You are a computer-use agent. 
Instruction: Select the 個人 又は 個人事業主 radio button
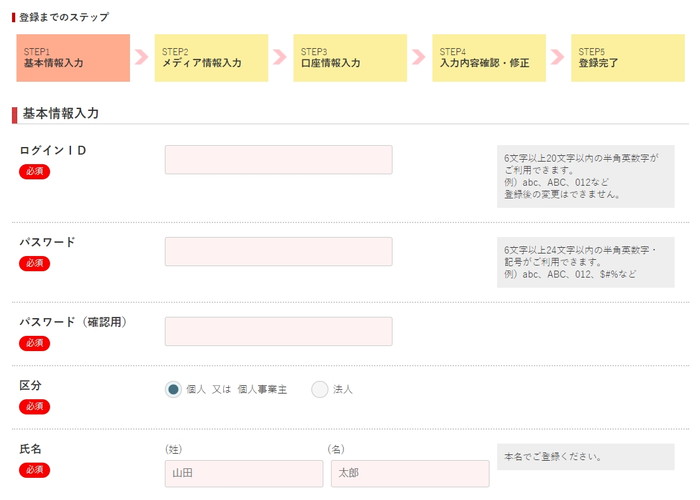173,389
